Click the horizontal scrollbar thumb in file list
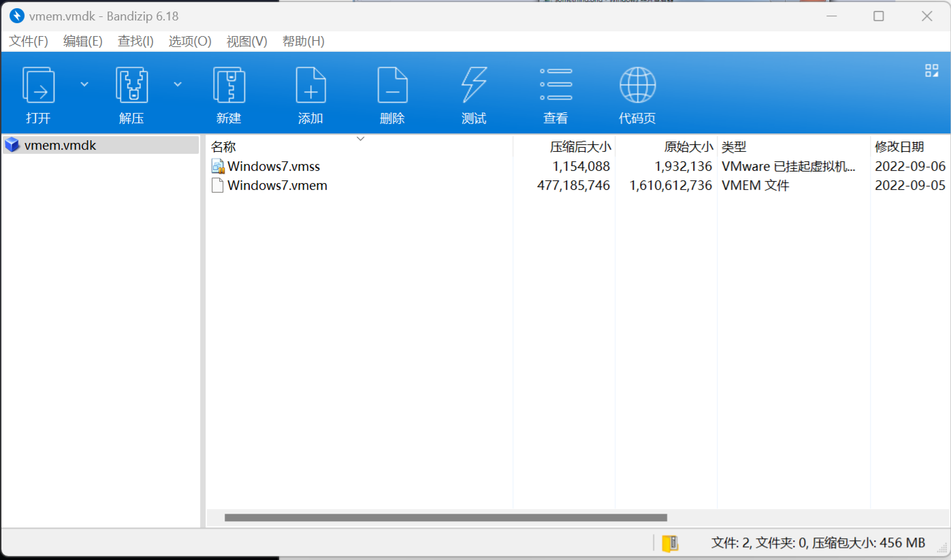 coord(446,518)
